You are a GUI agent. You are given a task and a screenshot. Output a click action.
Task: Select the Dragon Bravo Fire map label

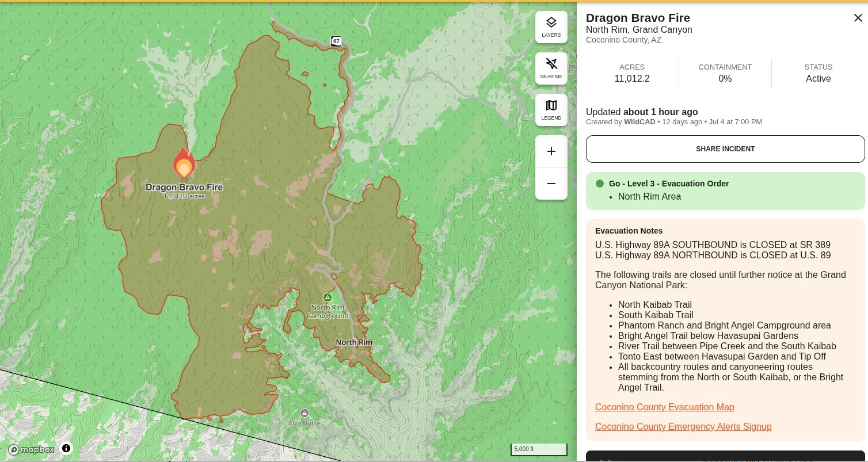point(184,187)
